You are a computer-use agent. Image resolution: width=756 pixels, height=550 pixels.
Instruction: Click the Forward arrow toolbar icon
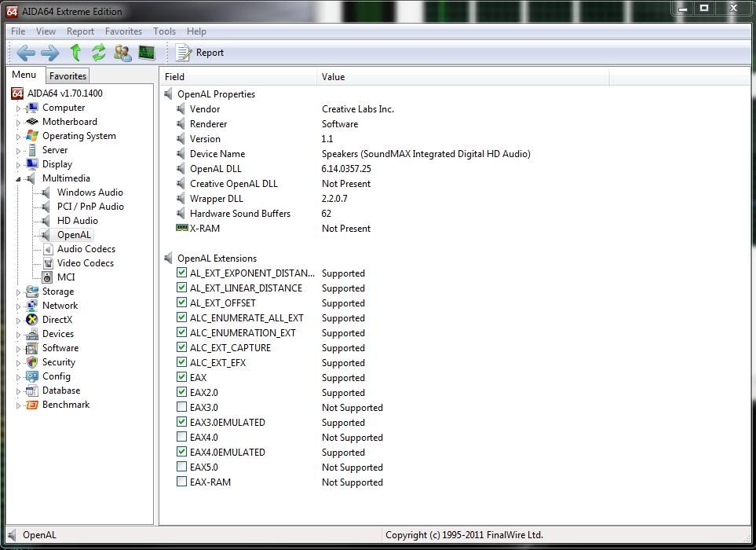[x=49, y=53]
